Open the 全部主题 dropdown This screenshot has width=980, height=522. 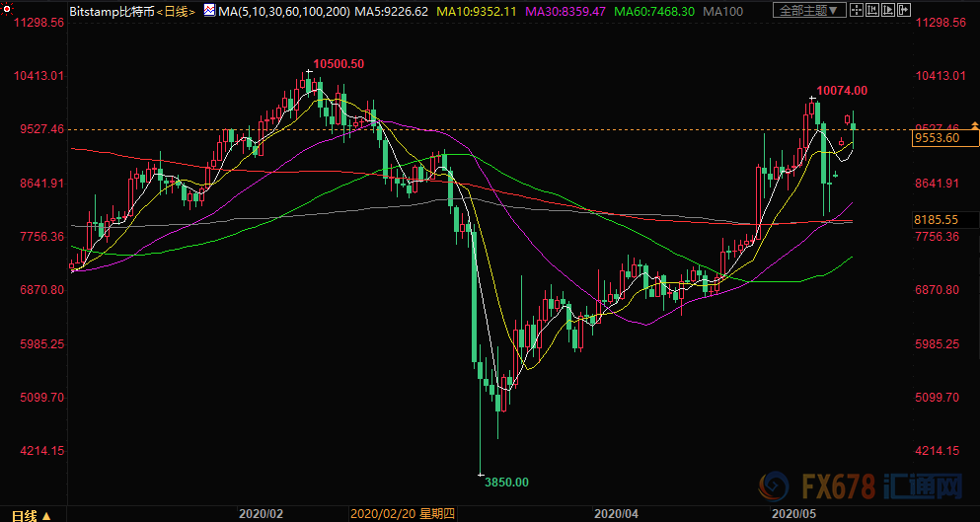809,10
